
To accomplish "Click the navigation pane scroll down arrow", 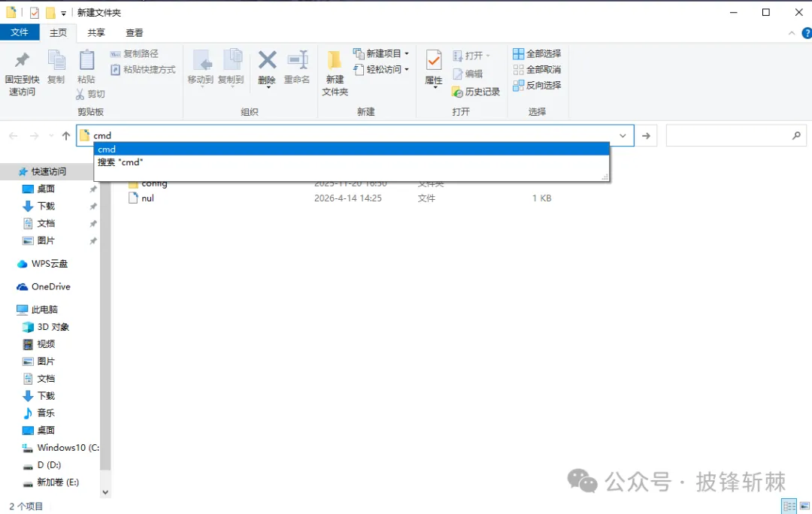I will [x=105, y=492].
